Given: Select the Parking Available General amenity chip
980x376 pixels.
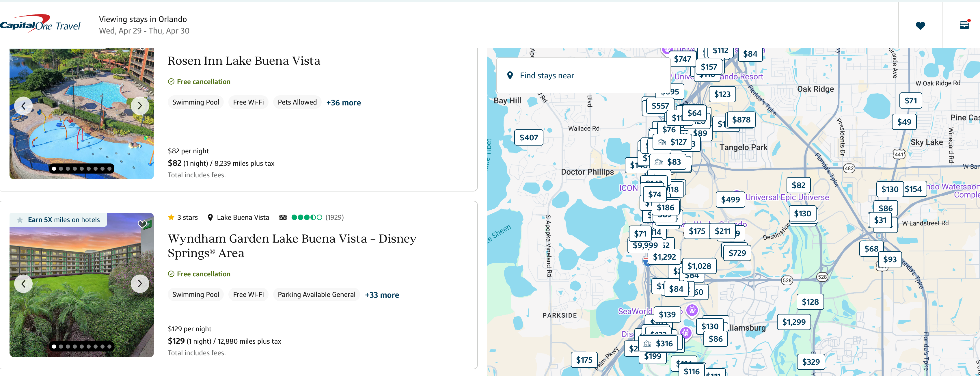Looking at the screenshot, I should pyautogui.click(x=316, y=295).
